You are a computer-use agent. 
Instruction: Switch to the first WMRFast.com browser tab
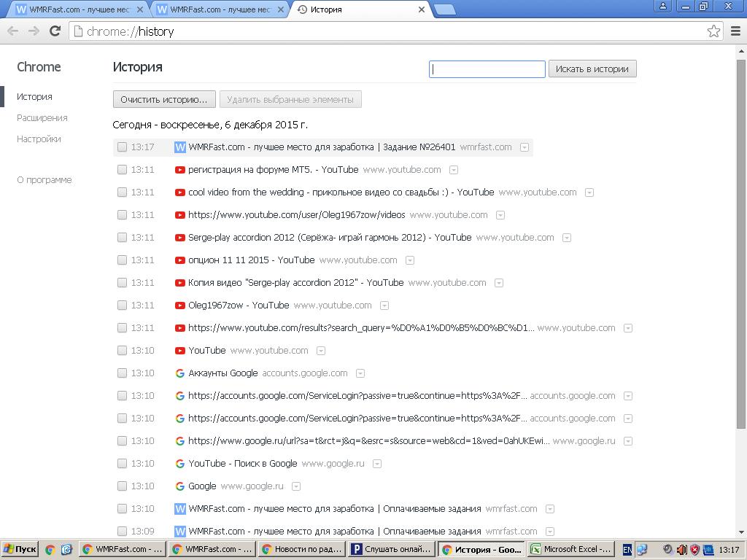79,9
